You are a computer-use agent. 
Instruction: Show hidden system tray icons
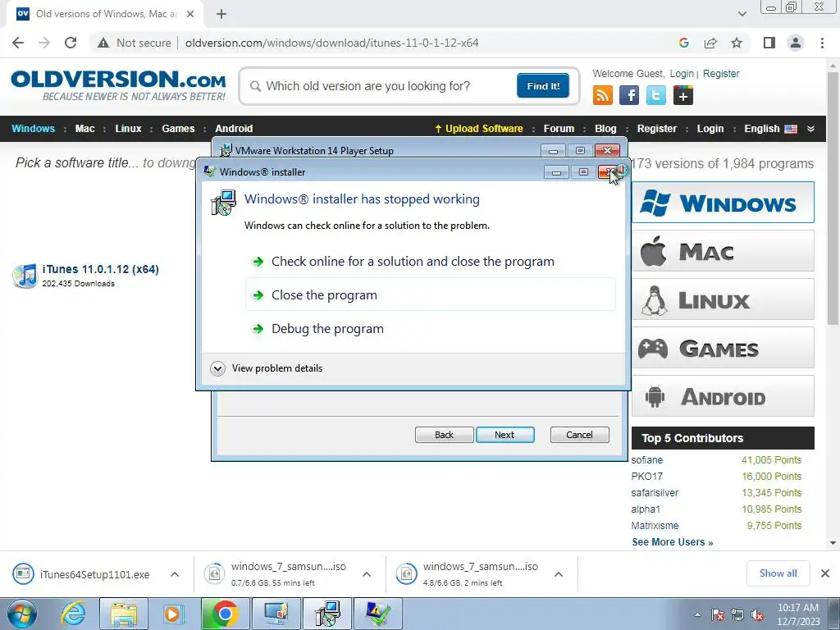[697, 614]
